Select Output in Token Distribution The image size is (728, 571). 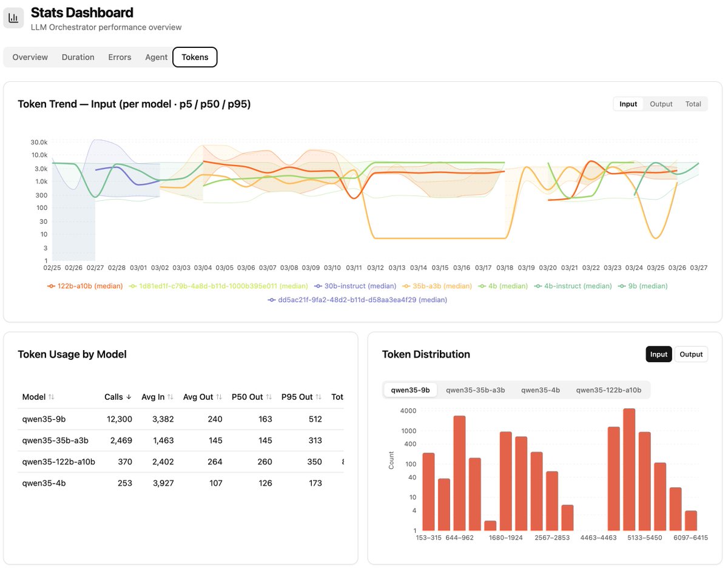(x=691, y=354)
